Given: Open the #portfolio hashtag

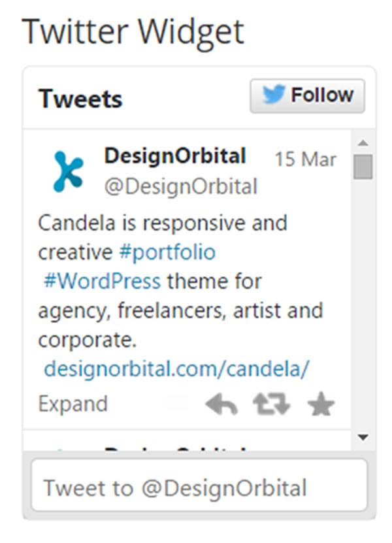Looking at the screenshot, I should pyautogui.click(x=167, y=252).
